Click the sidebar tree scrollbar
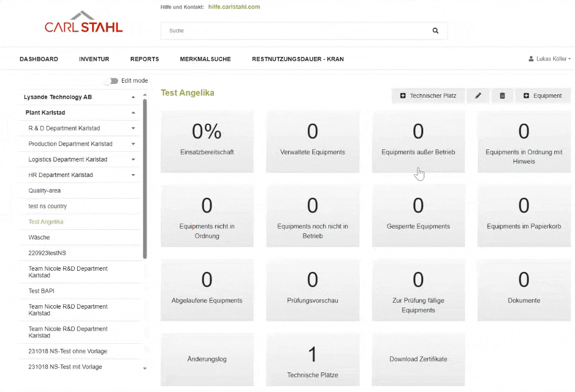The height and width of the screenshot is (392, 575). point(145,172)
